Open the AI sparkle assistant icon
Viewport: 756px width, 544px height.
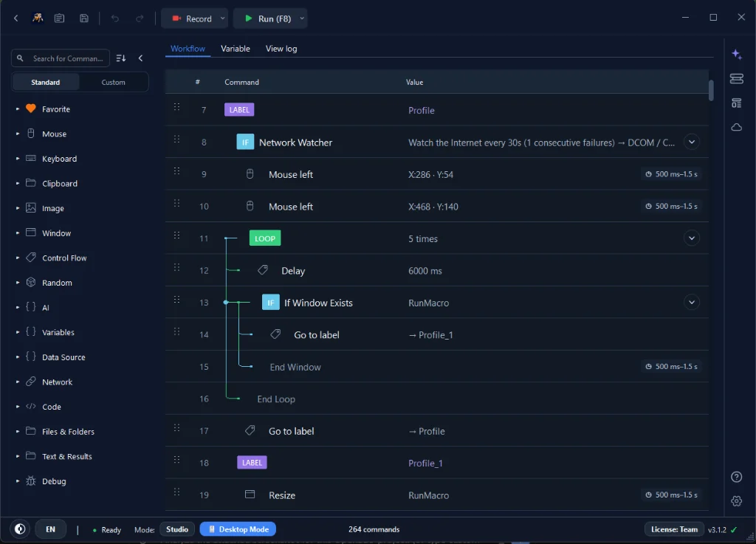click(736, 54)
